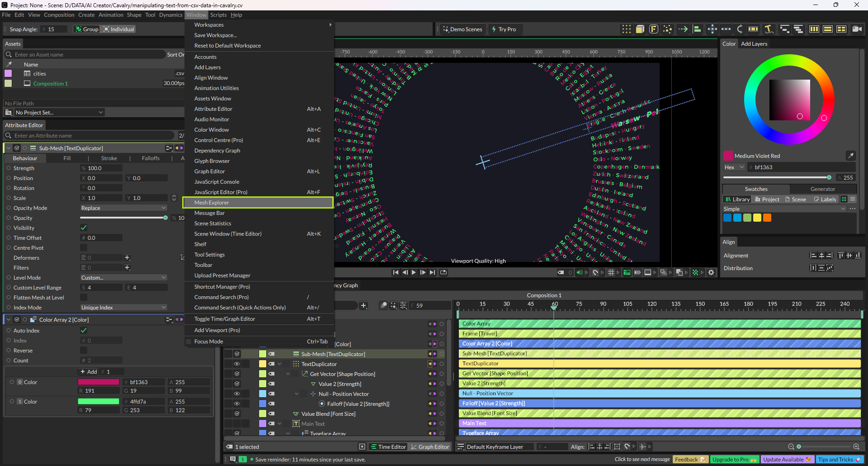This screenshot has width=868, height=466.
Task: Open viewport settings gear icon
Action: click(711, 272)
